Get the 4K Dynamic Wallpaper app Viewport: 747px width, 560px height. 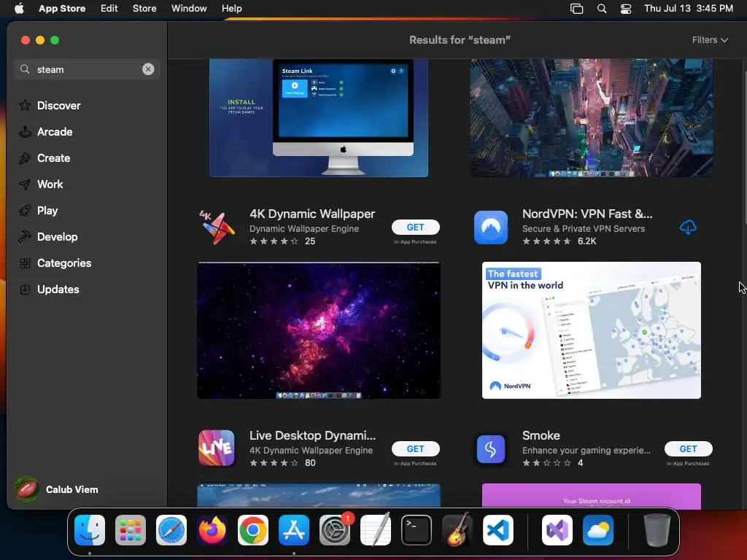pos(415,227)
